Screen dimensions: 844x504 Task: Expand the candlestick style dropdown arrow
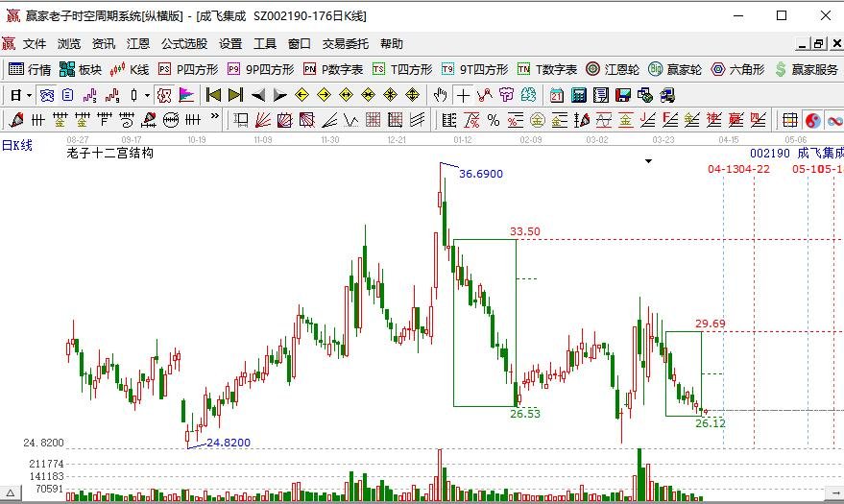pyautogui.click(x=147, y=96)
